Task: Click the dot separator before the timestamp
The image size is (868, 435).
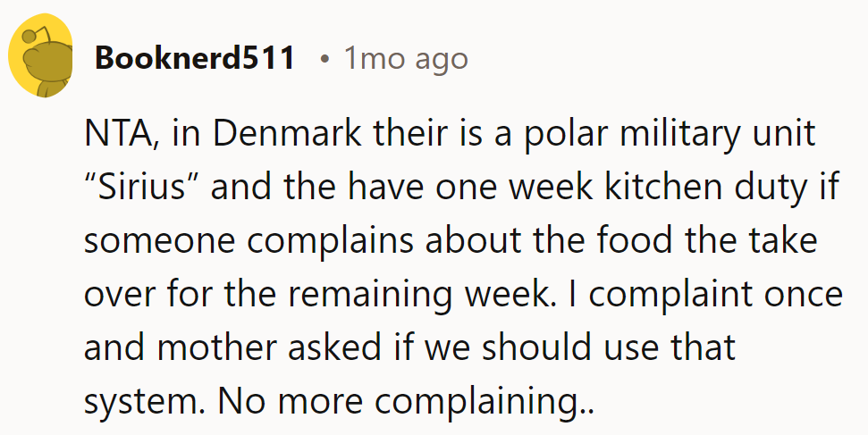Action: pos(325,60)
